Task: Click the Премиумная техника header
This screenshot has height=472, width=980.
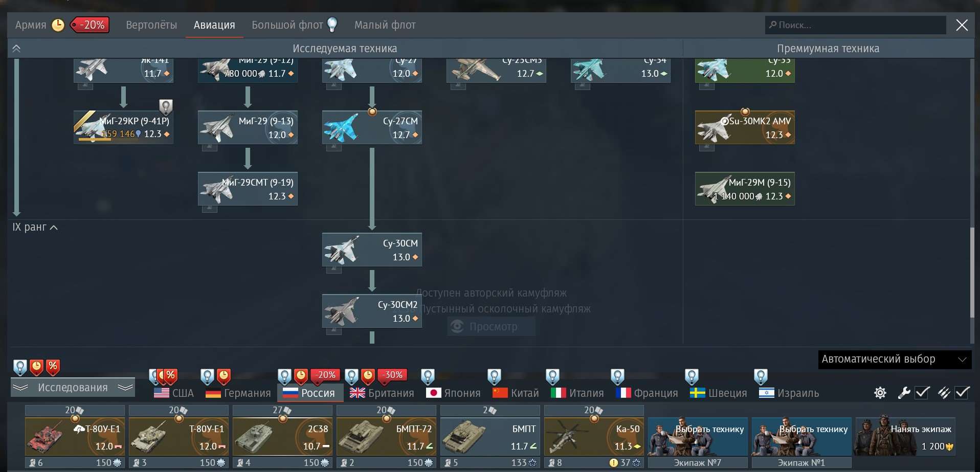Action: point(828,49)
